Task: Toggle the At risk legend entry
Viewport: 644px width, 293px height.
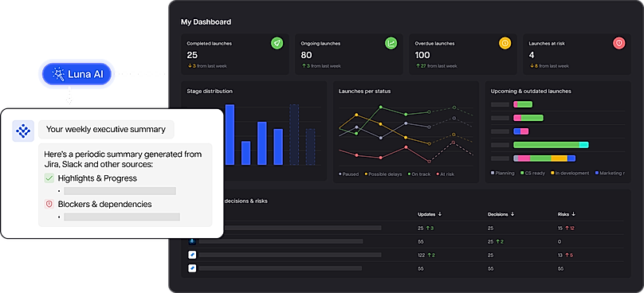Action: tap(446, 174)
